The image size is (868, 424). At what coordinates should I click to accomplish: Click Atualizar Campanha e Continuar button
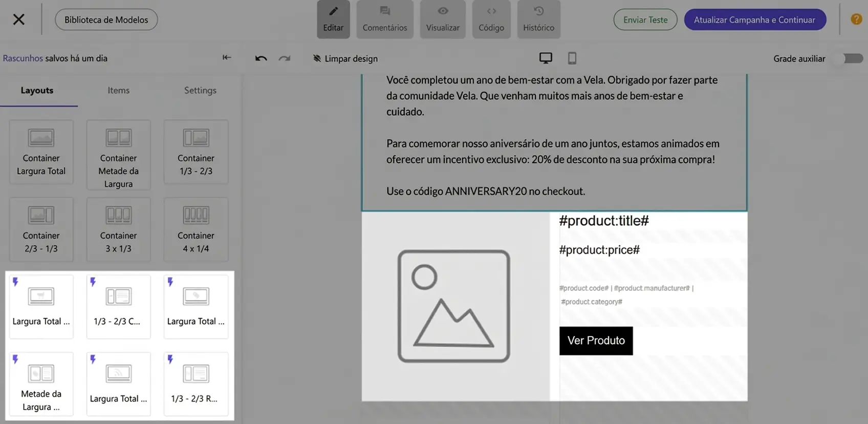coord(755,19)
